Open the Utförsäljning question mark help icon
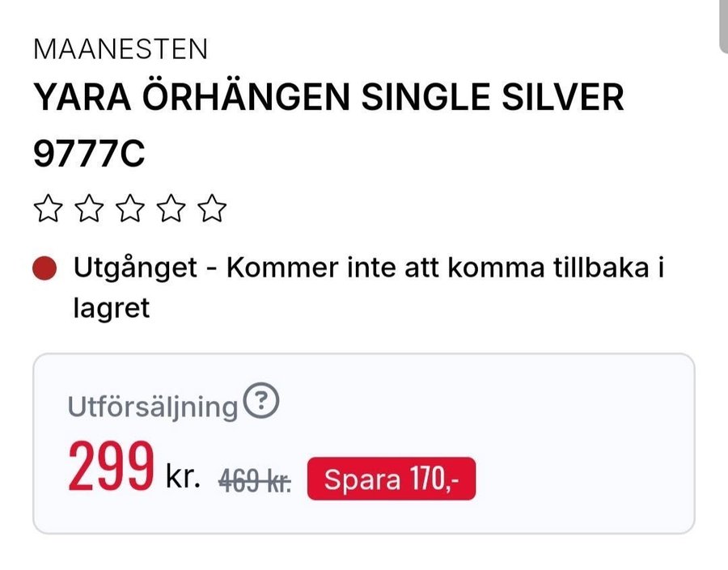Viewport: 728px width, 570px height. (x=261, y=400)
